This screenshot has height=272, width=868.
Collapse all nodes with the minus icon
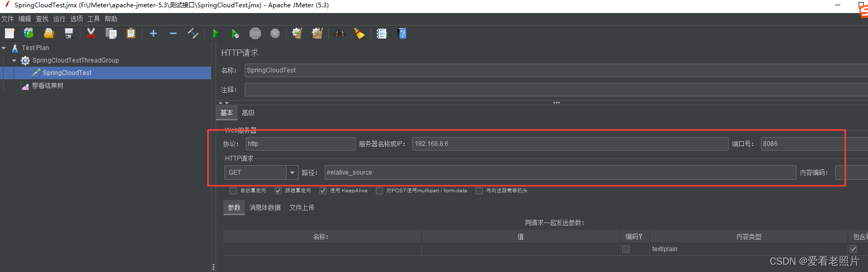point(173,33)
